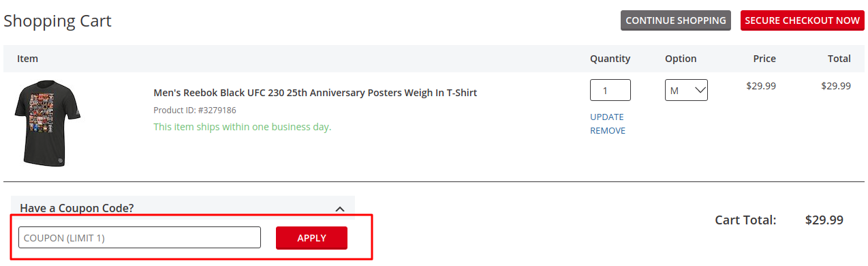This screenshot has width=868, height=266.
Task: Click the $29.99 value under the Price column
Action: (x=761, y=86)
